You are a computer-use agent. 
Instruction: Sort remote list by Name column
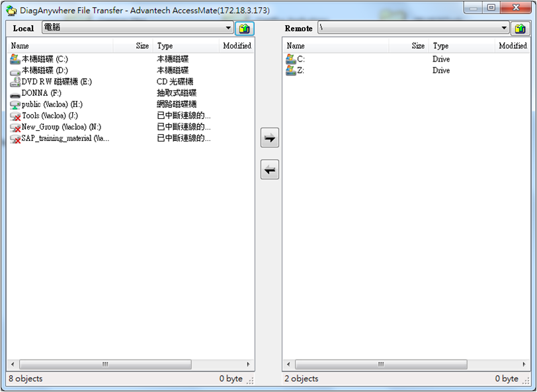pyautogui.click(x=336, y=46)
